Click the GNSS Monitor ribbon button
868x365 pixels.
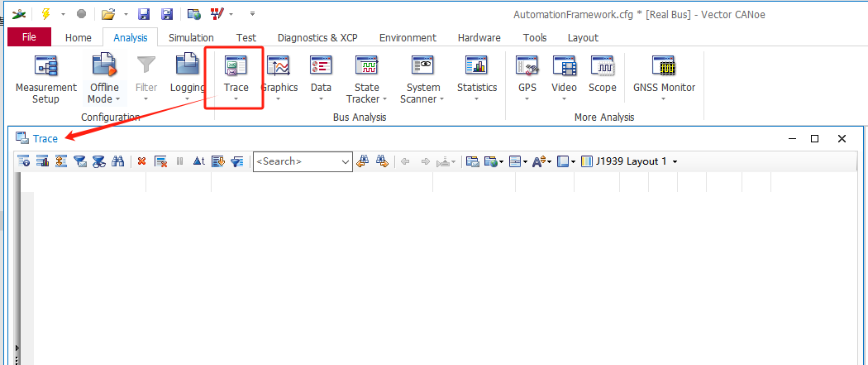point(664,79)
